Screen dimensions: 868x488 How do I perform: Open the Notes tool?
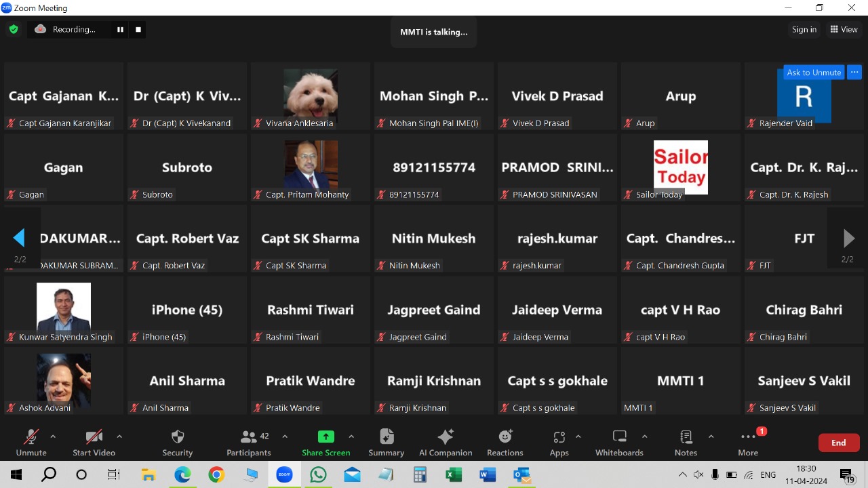(x=686, y=437)
